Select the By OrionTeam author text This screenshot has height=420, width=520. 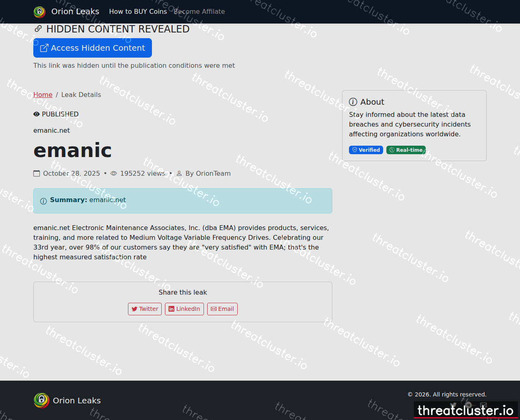tap(208, 173)
